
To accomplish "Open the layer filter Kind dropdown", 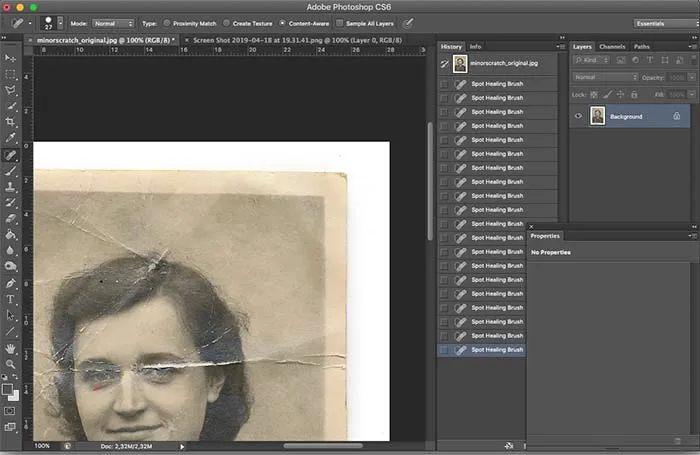I will point(591,60).
